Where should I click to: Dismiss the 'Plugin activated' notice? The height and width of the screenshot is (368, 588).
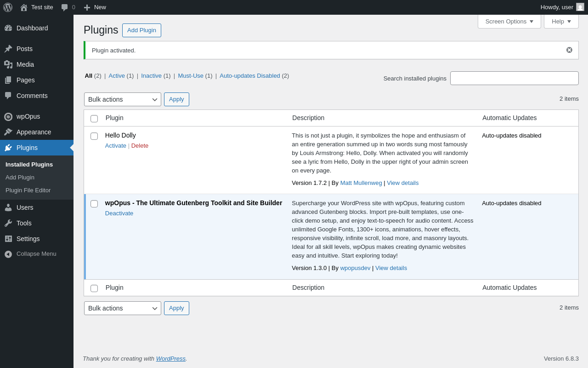[569, 50]
